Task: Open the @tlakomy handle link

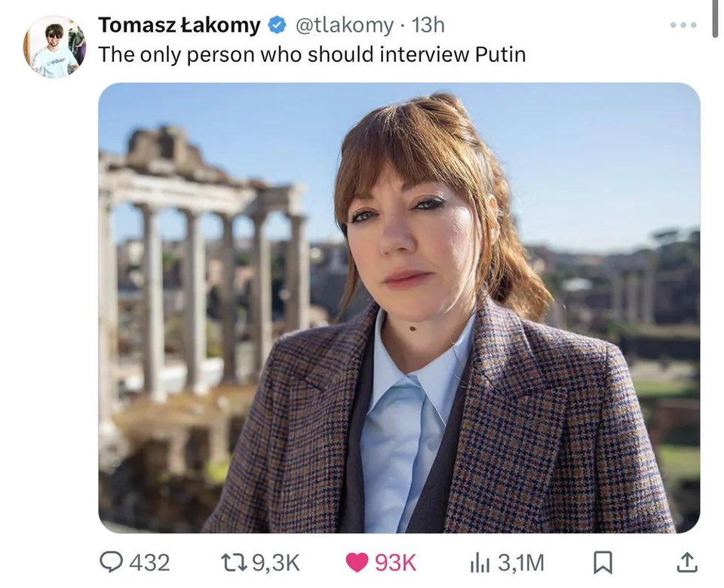Action: 348,24
